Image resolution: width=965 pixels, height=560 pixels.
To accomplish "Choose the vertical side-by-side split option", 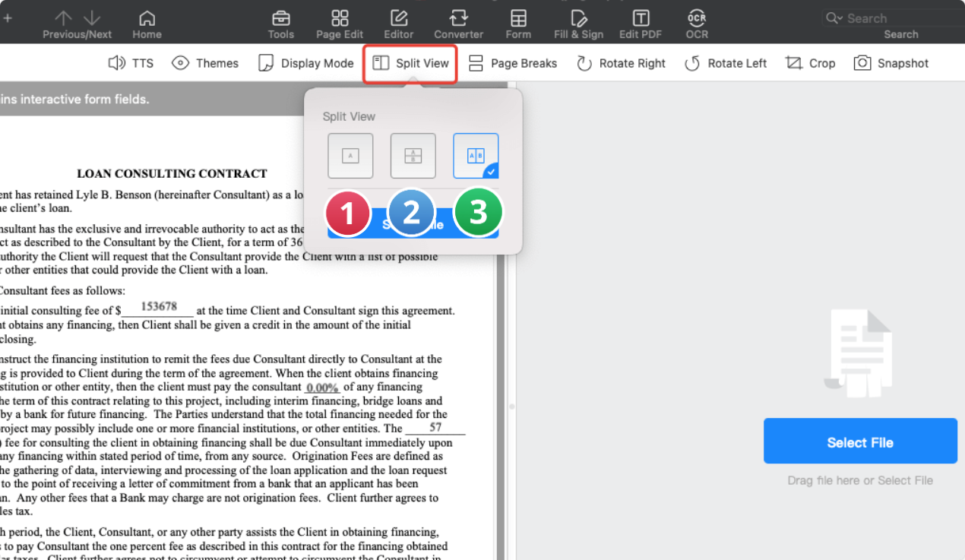I will (476, 156).
